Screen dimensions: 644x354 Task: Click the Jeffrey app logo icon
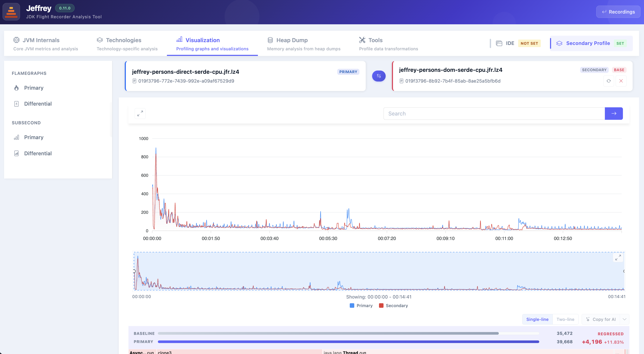point(11,12)
